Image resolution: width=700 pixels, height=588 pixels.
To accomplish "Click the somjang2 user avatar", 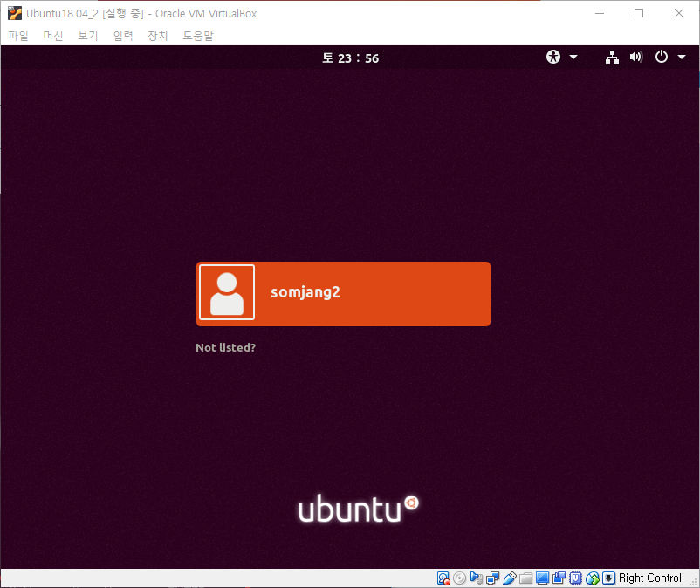I will pos(227,292).
